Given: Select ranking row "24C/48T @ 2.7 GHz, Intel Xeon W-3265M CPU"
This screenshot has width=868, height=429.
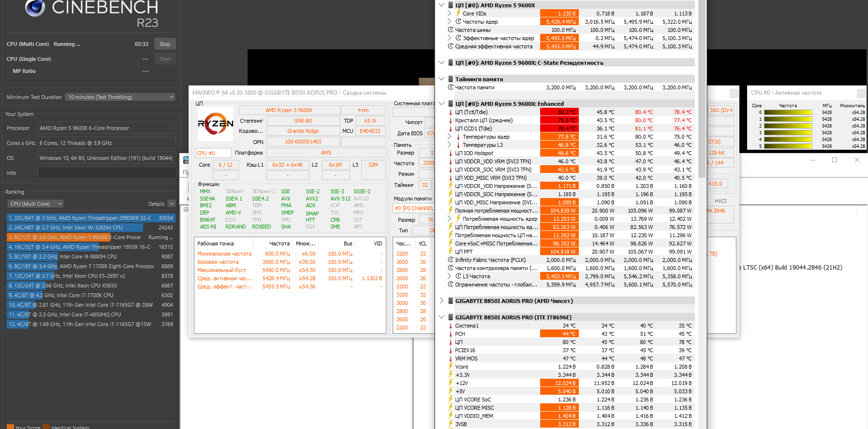Looking at the screenshot, I should point(91,228).
